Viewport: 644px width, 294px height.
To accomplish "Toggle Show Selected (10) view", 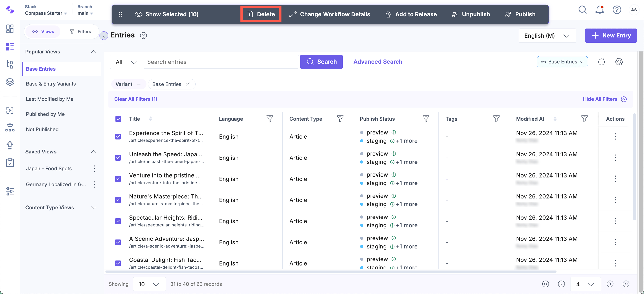I will tap(167, 14).
